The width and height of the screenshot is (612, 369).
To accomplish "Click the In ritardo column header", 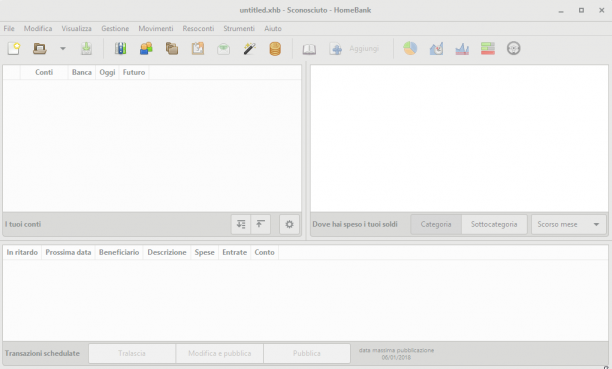I will point(22,252).
